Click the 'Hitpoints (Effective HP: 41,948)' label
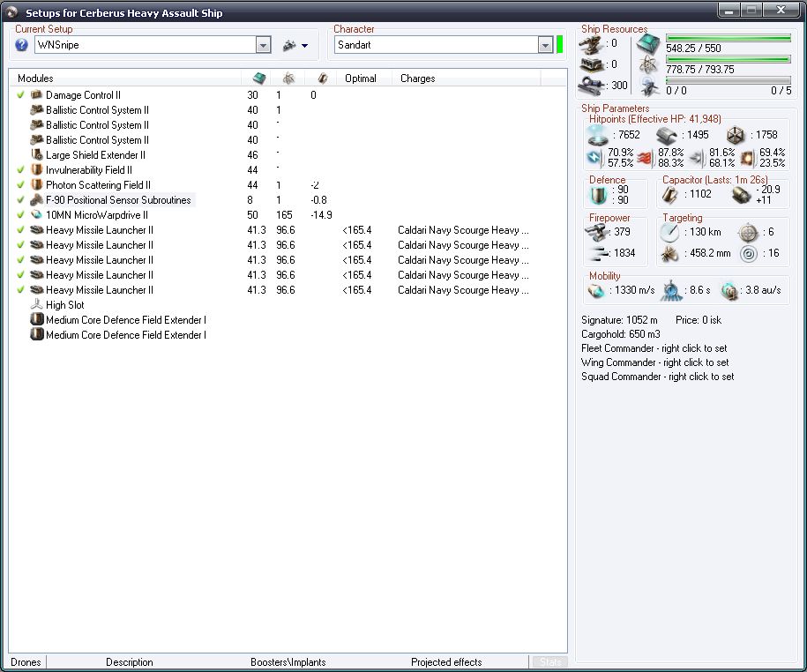This screenshot has width=807, height=672. (654, 119)
